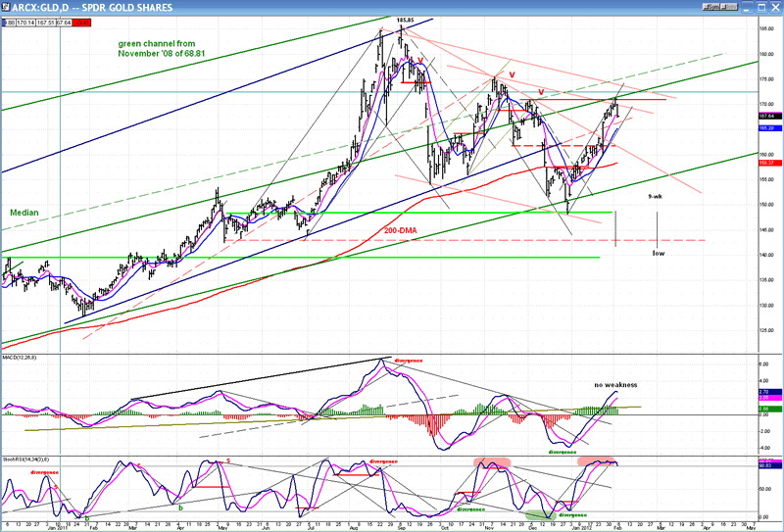
Task: Click the chart window icon in title bar
Action: pyautogui.click(x=7, y=6)
